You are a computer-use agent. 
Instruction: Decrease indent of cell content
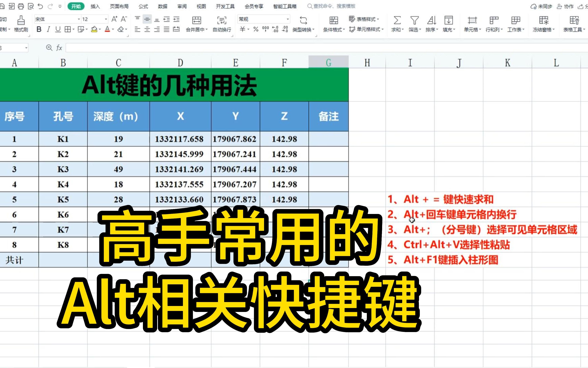point(166,19)
